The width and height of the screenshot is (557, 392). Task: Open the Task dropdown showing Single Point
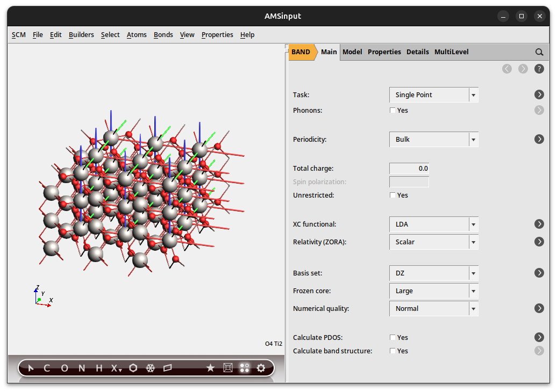pos(433,95)
